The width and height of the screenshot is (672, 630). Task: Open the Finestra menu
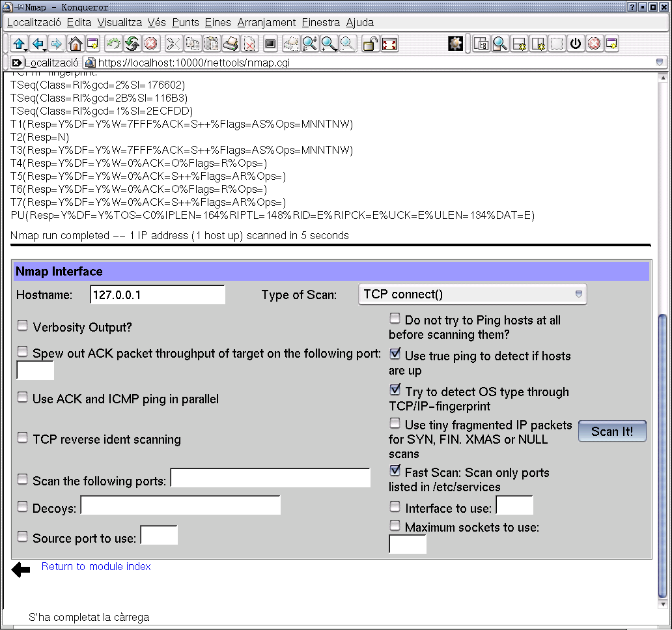[320, 22]
